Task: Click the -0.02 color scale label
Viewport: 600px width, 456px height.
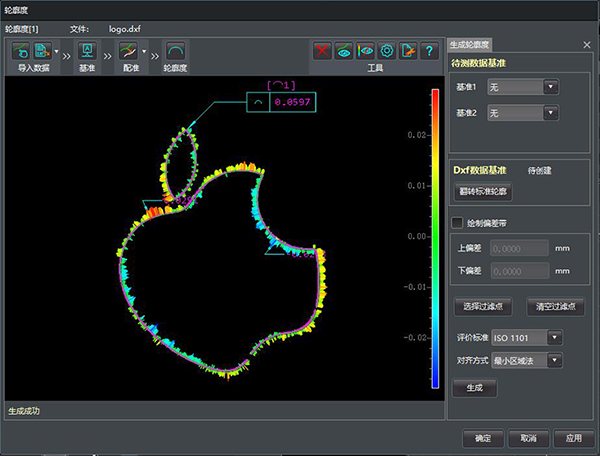Action: (415, 338)
